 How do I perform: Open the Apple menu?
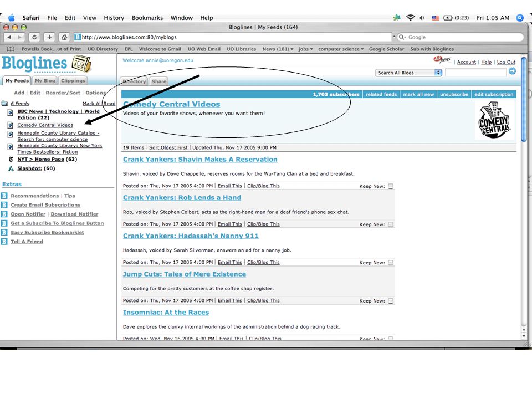click(x=12, y=18)
